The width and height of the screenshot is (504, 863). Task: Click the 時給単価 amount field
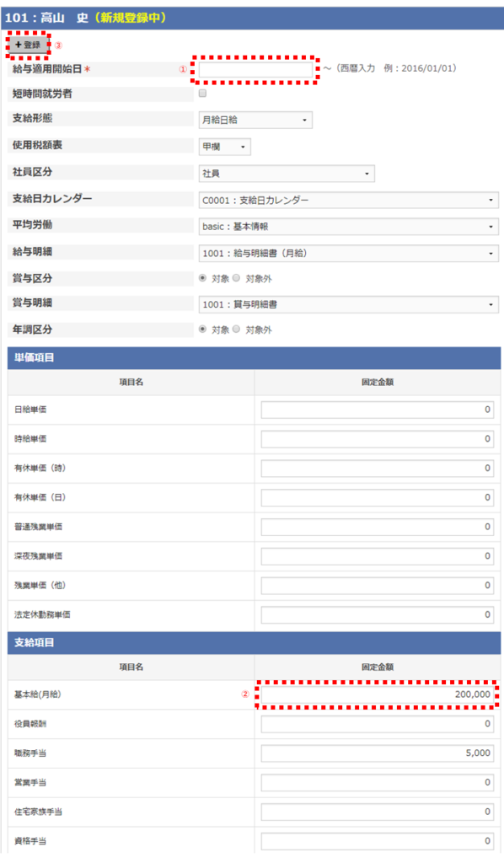[378, 439]
